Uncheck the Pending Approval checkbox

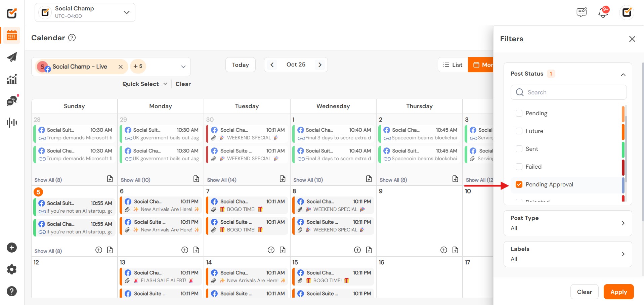tap(519, 184)
